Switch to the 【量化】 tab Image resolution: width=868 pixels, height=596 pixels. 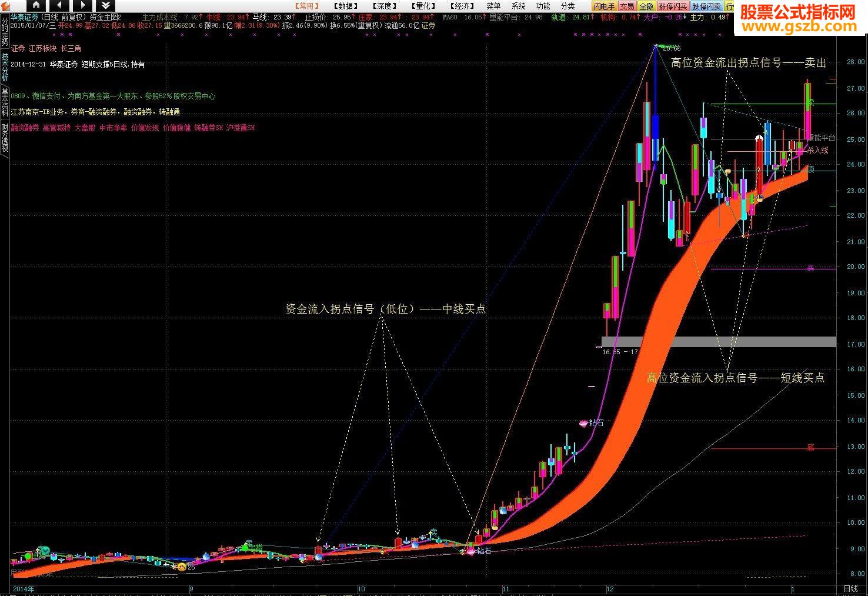424,6
